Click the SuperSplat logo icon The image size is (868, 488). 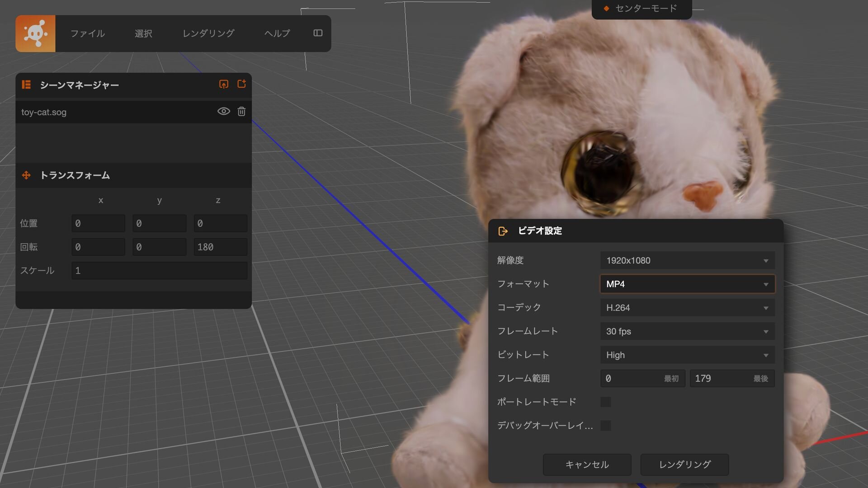coord(35,33)
